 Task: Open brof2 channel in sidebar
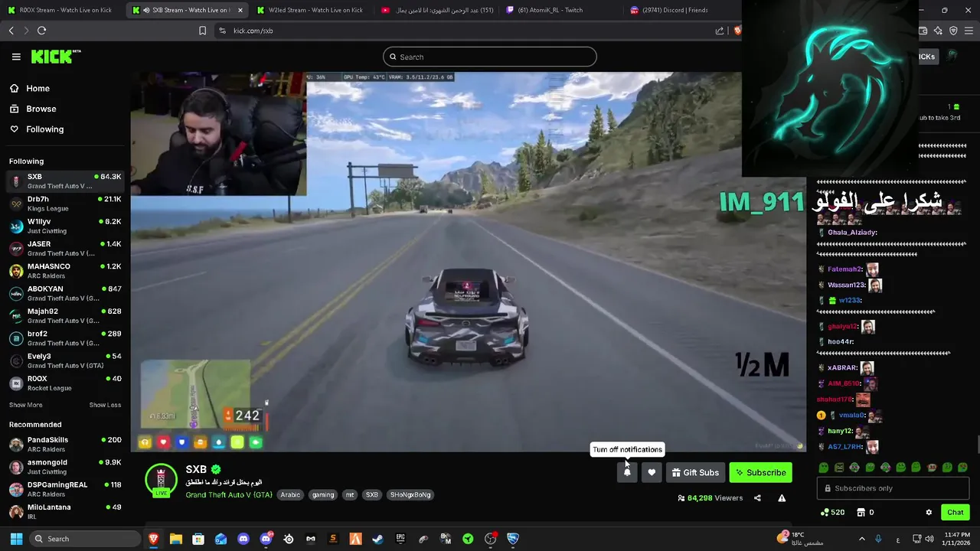tap(65, 338)
